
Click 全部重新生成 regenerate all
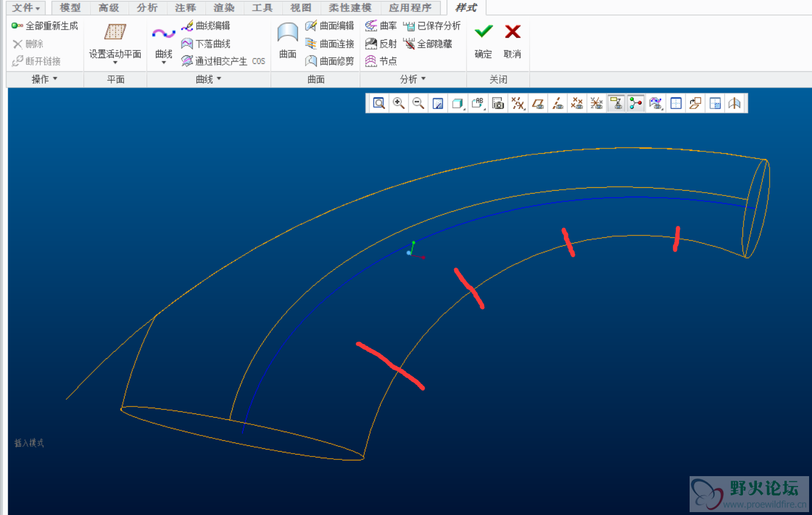coord(45,26)
